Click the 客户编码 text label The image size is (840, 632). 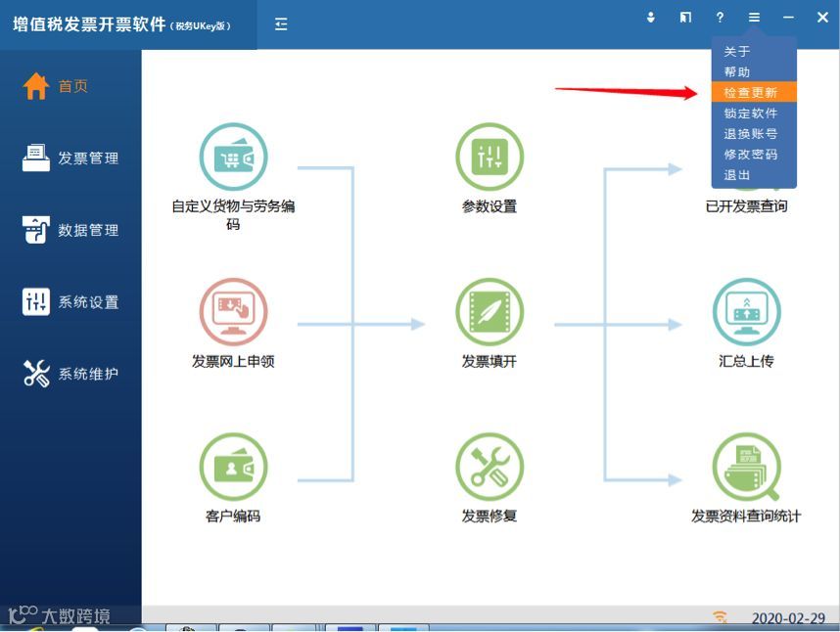click(233, 516)
